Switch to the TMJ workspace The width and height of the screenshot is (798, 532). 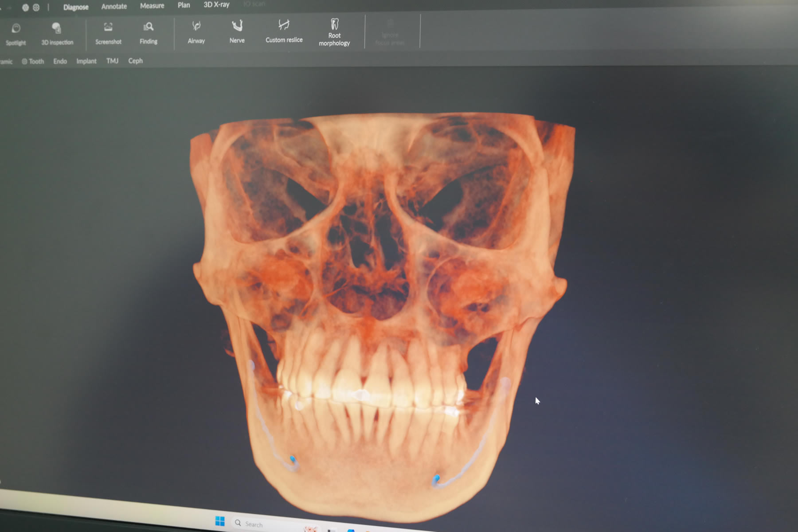pos(112,61)
